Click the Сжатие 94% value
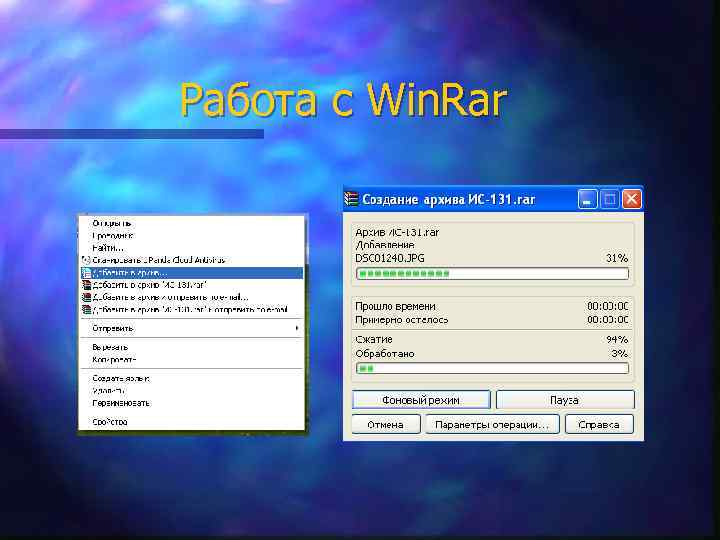Image resolution: width=720 pixels, height=540 pixels. tap(617, 340)
